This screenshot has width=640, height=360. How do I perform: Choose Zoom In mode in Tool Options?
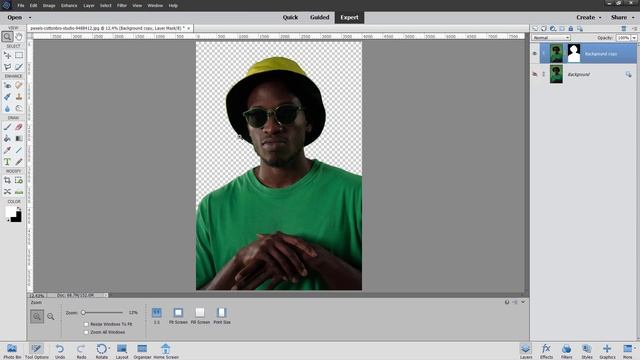tap(37, 316)
